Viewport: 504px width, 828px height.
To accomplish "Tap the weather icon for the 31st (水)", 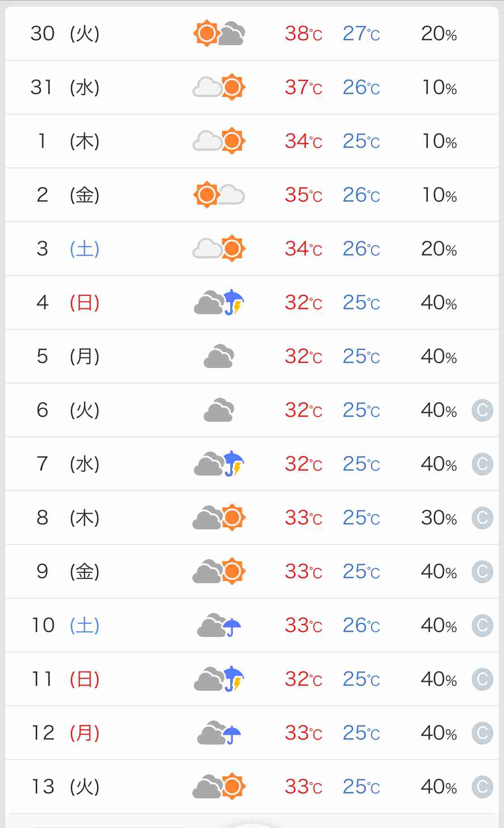I will (x=219, y=87).
